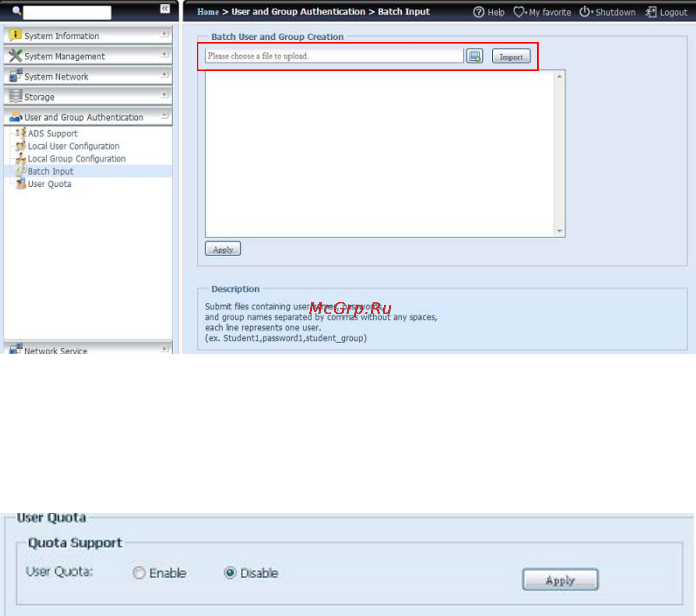696x616 pixels.
Task: Click the Batch Input icon
Action: (21, 171)
